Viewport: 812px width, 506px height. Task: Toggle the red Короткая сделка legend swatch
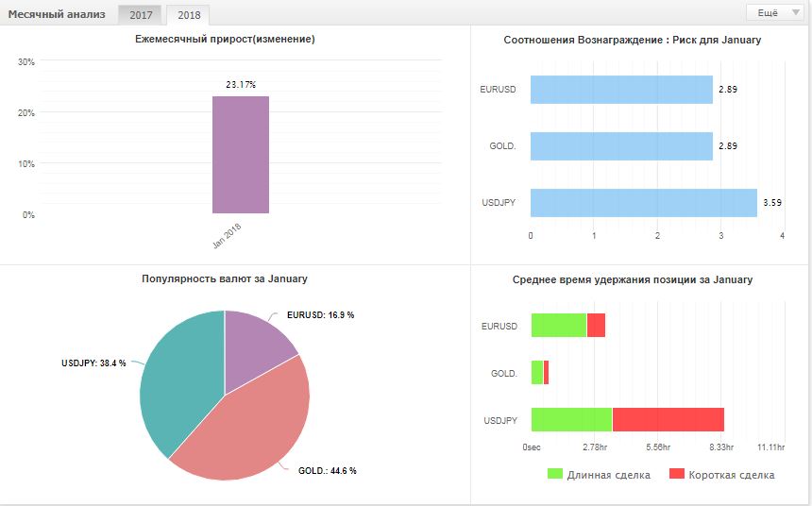(x=676, y=473)
